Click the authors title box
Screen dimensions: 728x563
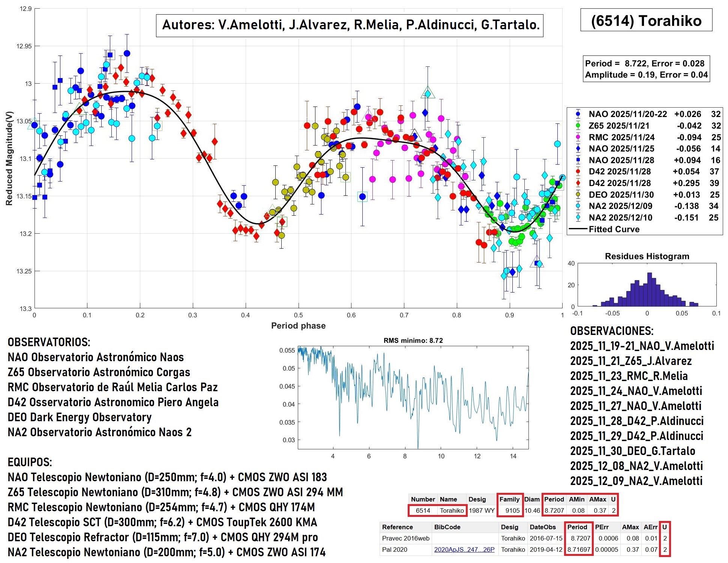pyautogui.click(x=350, y=25)
